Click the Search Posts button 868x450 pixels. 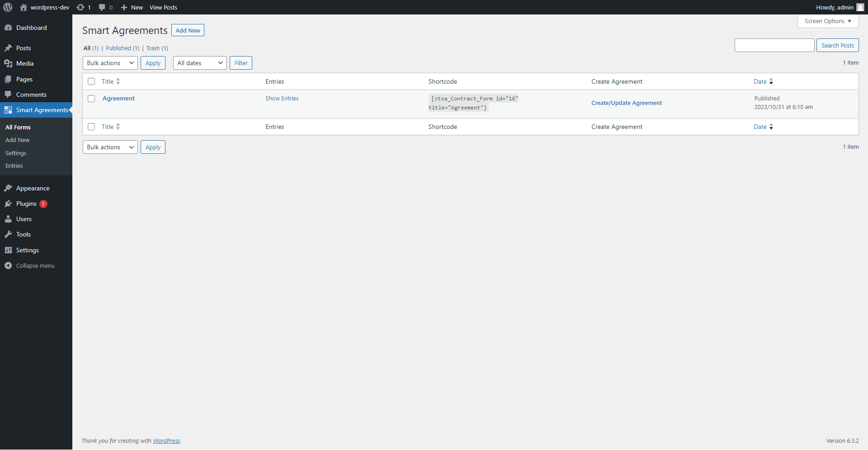(838, 45)
